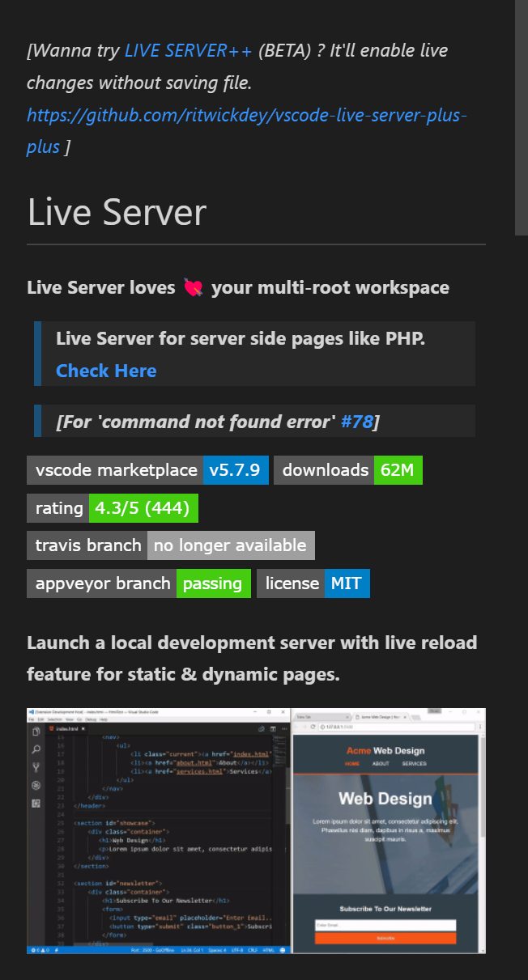
Task: Click the heart emoji in the multi-root line
Action: pos(194,287)
